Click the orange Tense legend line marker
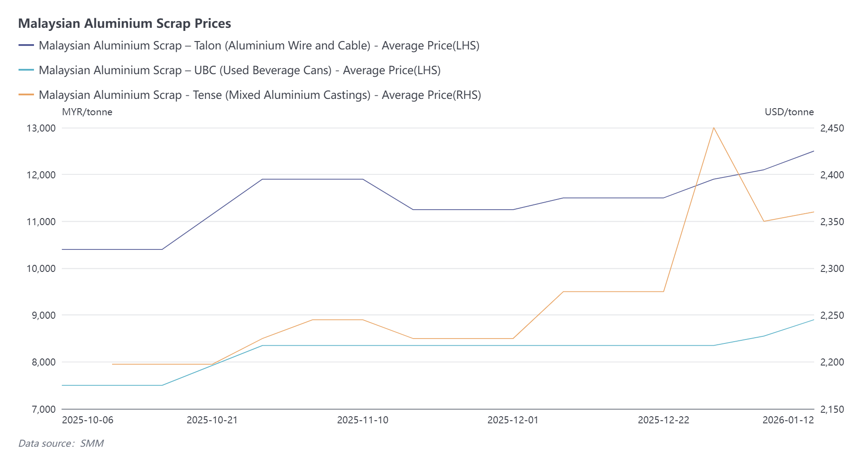The image size is (868, 456). pos(26,95)
